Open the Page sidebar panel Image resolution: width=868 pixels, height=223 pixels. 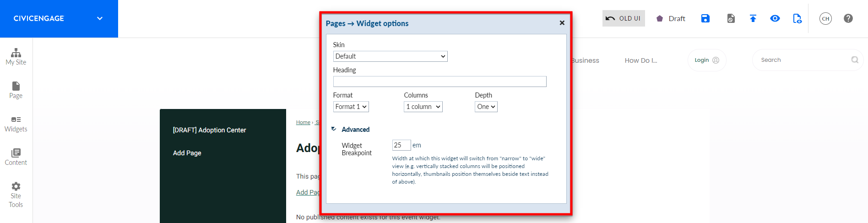point(16,90)
